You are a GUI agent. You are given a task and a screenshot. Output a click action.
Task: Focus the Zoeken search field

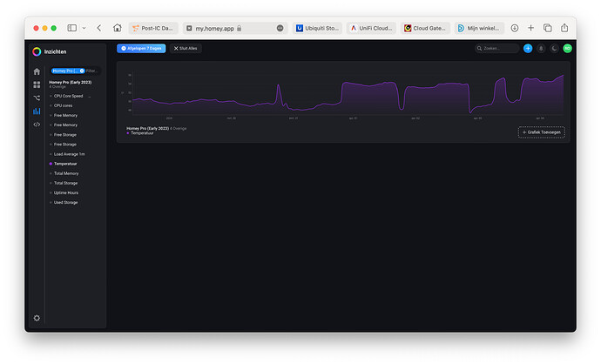(x=496, y=48)
